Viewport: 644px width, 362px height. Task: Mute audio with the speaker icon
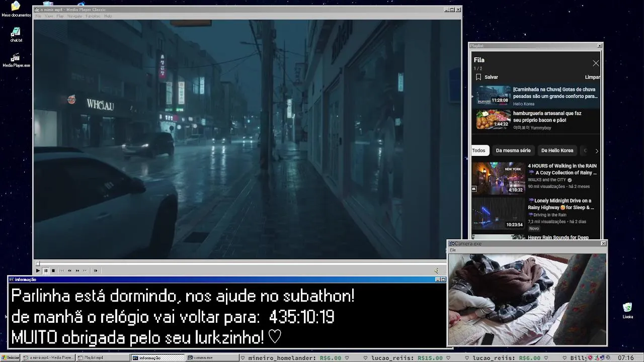click(x=437, y=270)
